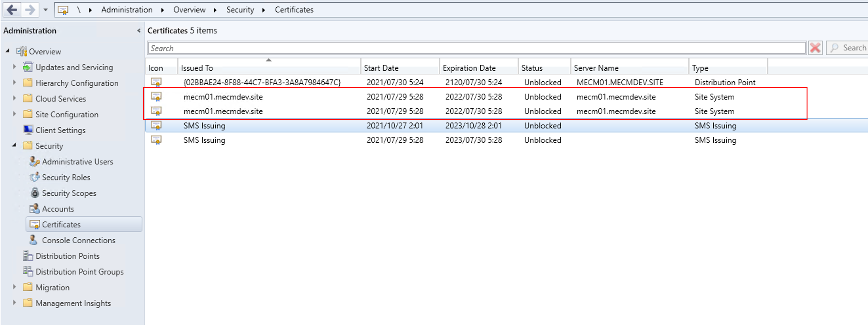
Task: Click the Search button
Action: [x=847, y=48]
